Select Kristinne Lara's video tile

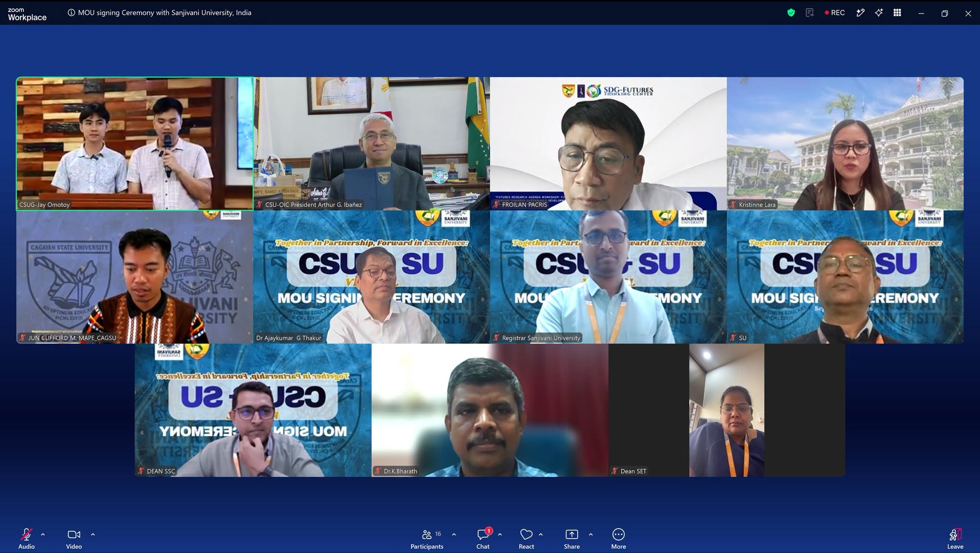point(845,144)
